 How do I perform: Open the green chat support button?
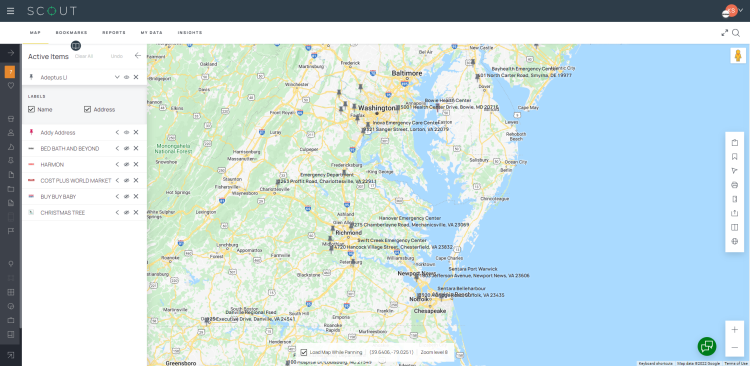coord(706,346)
